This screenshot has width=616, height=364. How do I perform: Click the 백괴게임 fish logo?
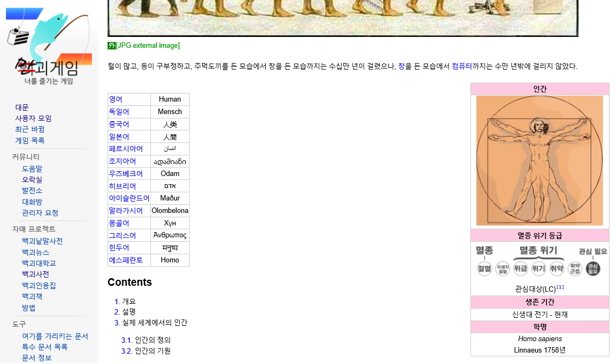coord(49,46)
